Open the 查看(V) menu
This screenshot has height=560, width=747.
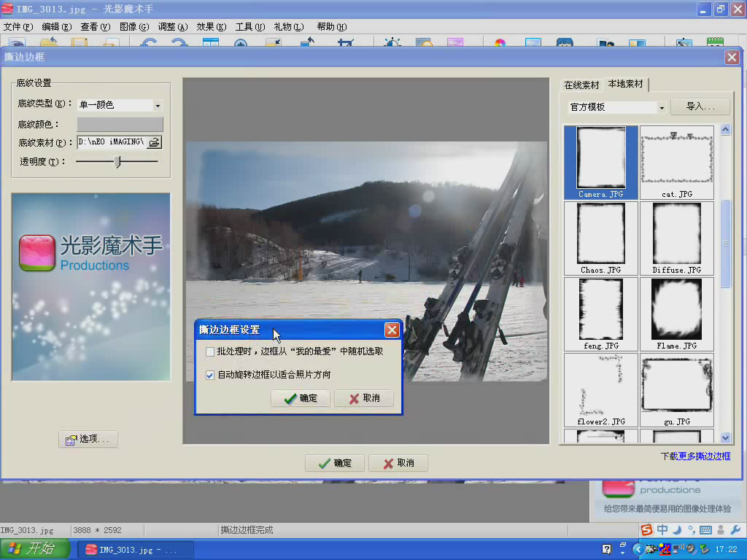[96, 27]
